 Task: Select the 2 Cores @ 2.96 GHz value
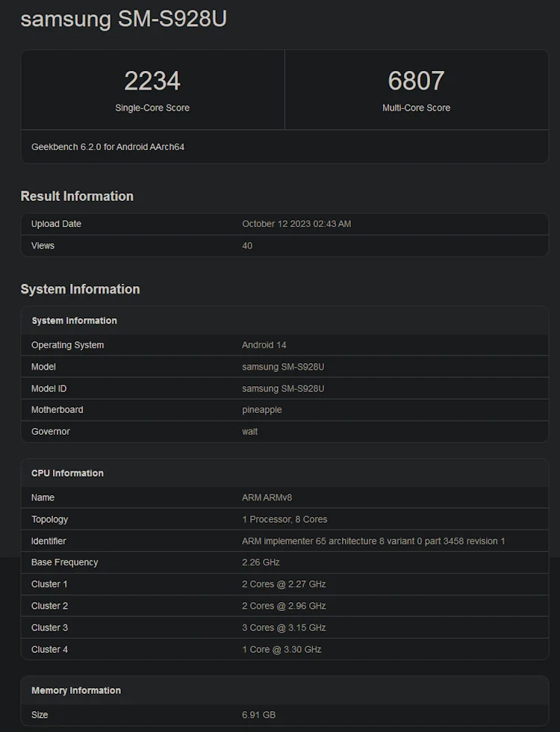pos(284,606)
